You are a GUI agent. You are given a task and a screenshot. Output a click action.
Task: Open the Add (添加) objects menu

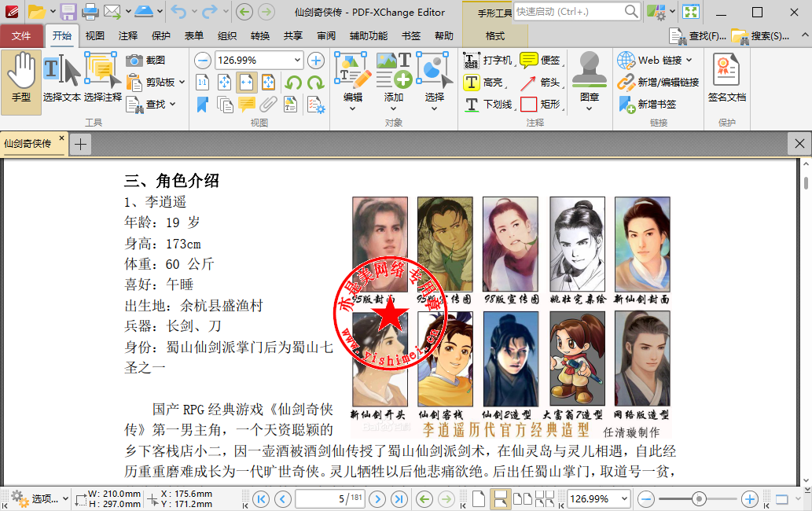[394, 82]
